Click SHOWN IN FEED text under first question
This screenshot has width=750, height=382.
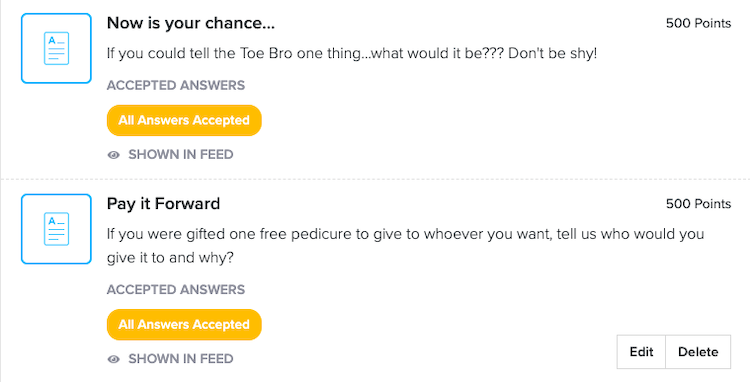[x=181, y=154]
